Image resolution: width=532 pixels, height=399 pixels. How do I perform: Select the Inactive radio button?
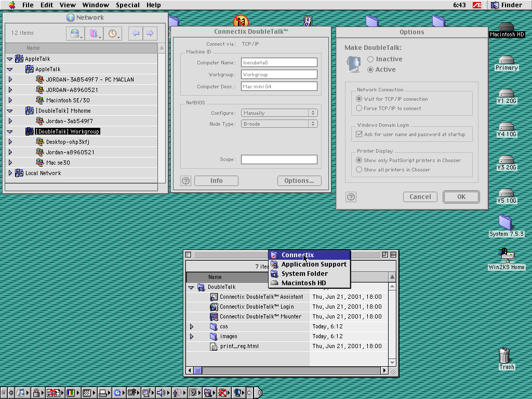(x=370, y=59)
